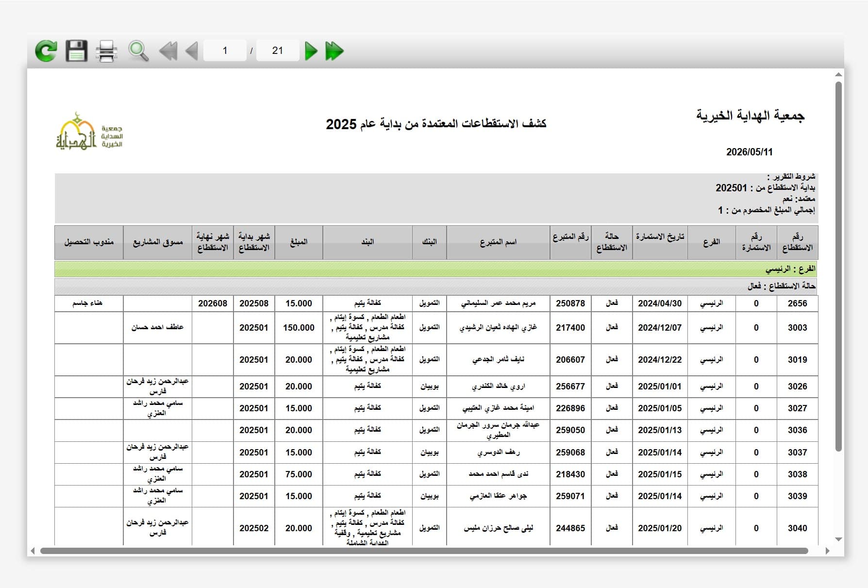This screenshot has height=588, width=868.
Task: Click form date 2024/04/30
Action: pyautogui.click(x=660, y=303)
